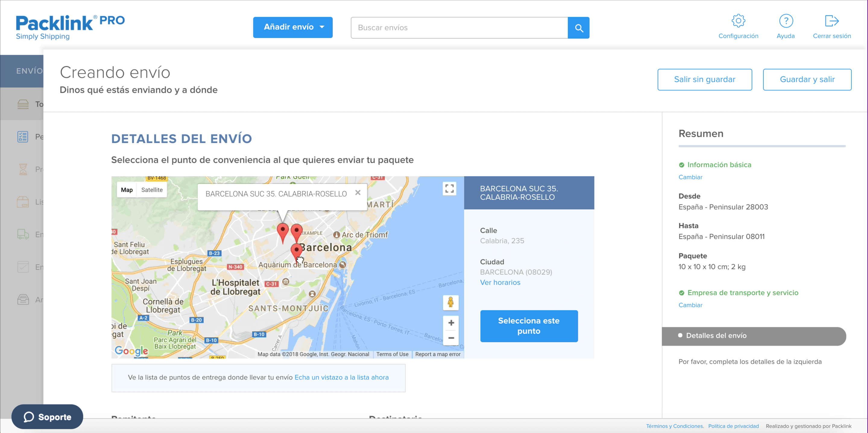Image resolution: width=868 pixels, height=433 pixels.
Task: Click the search magnifier button
Action: [x=579, y=28]
